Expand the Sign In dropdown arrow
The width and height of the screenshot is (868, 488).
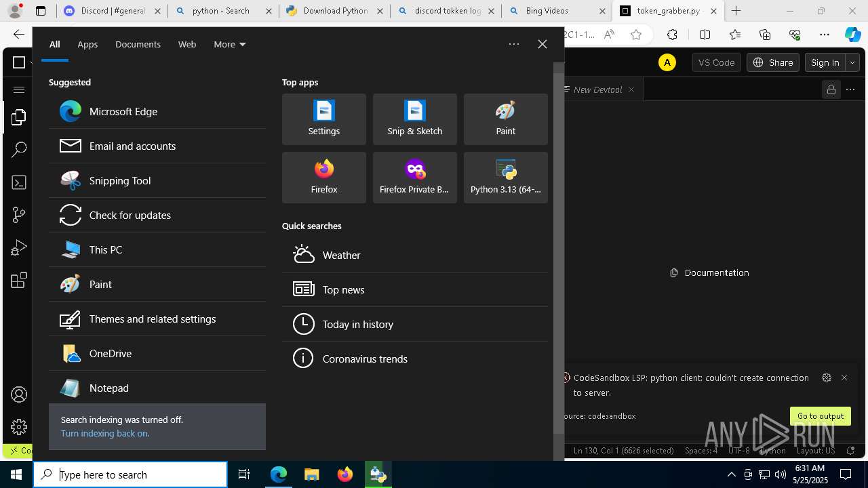(x=852, y=62)
